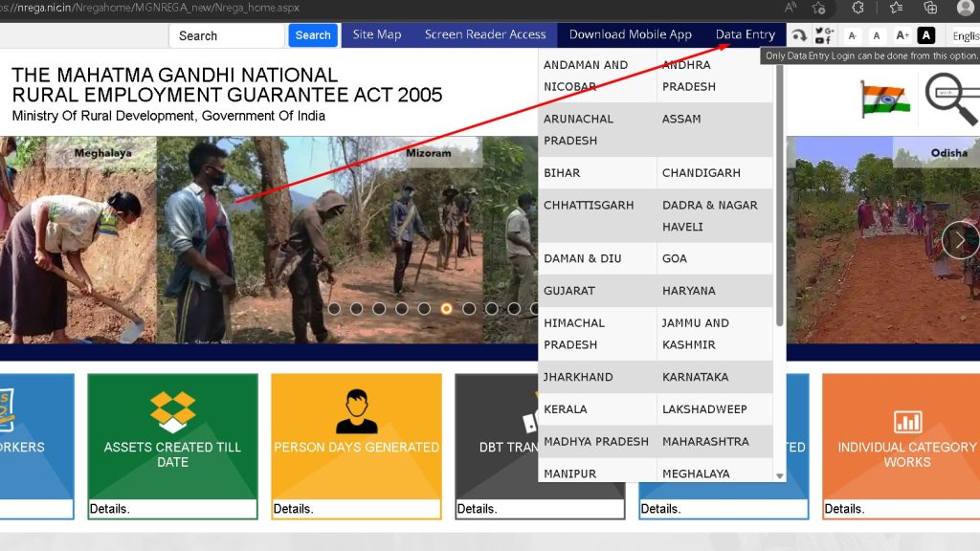Viewport: 980px width, 551px height.
Task: Click the scroll-down arrow in the state list
Action: click(x=780, y=475)
